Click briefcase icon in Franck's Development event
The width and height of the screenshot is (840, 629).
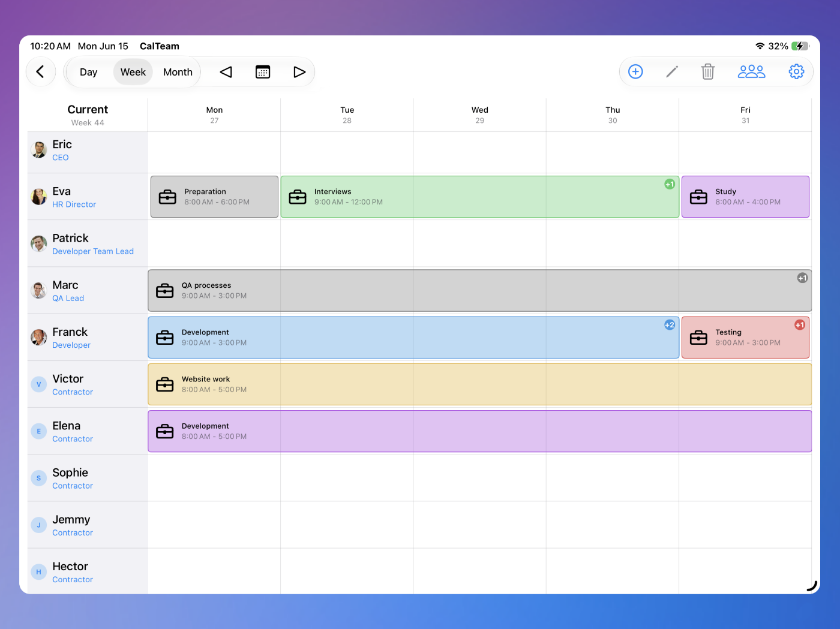[x=165, y=338]
